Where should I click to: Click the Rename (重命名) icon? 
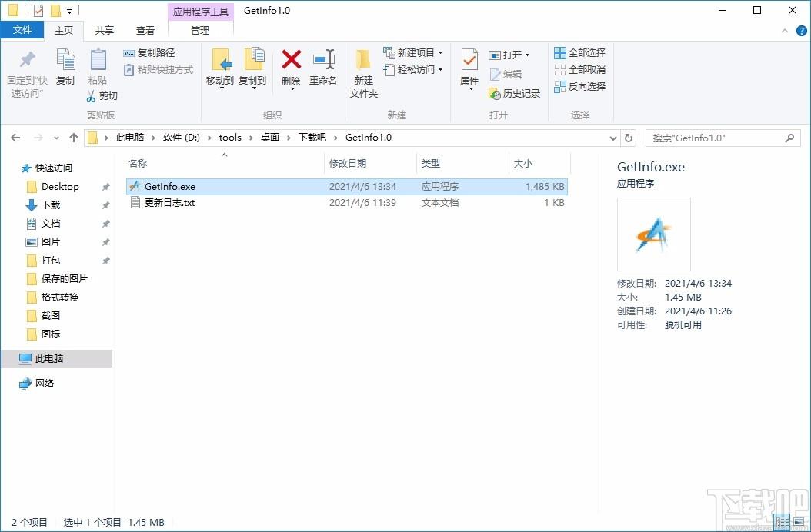(x=324, y=59)
